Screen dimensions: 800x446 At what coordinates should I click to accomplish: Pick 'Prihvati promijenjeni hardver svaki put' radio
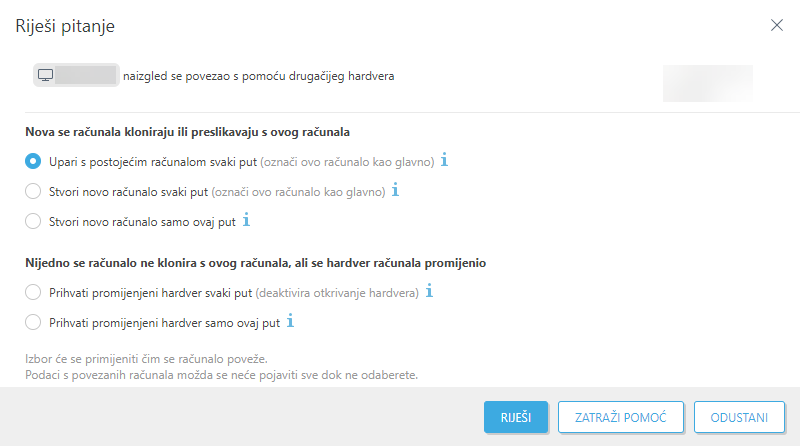point(33,292)
